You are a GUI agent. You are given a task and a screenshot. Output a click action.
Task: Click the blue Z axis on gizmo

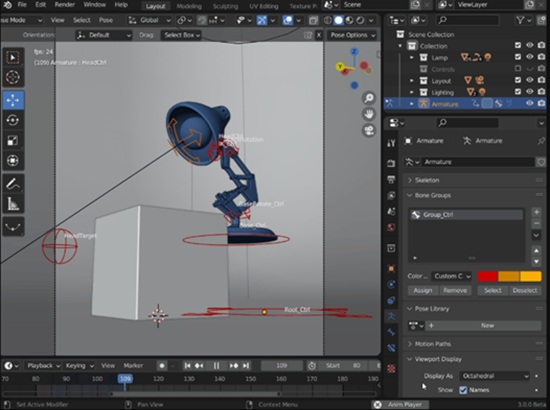(x=354, y=52)
